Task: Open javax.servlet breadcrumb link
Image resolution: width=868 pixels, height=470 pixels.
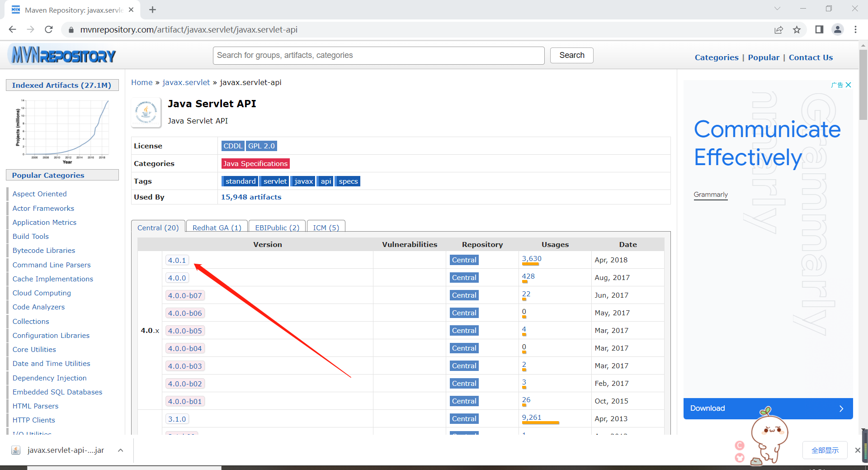Action: pos(186,82)
